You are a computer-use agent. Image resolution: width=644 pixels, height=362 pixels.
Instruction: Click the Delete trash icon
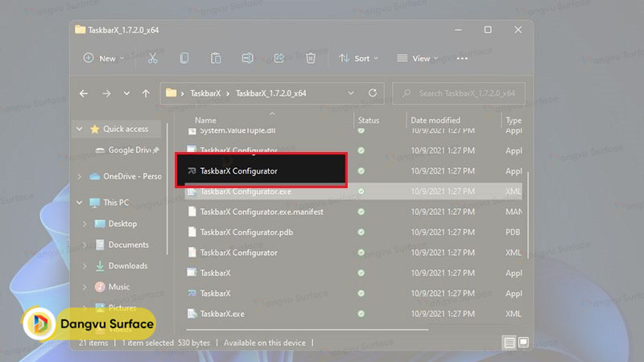(311, 58)
